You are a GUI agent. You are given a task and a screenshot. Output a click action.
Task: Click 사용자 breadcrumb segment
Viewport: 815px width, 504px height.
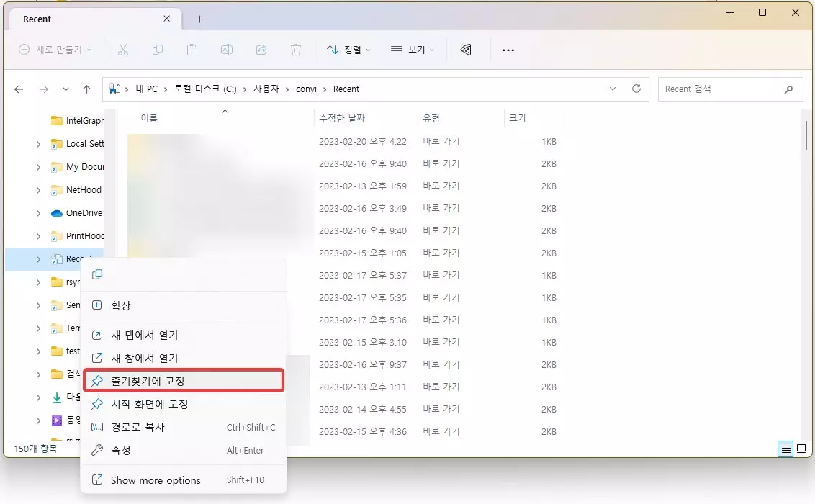266,89
